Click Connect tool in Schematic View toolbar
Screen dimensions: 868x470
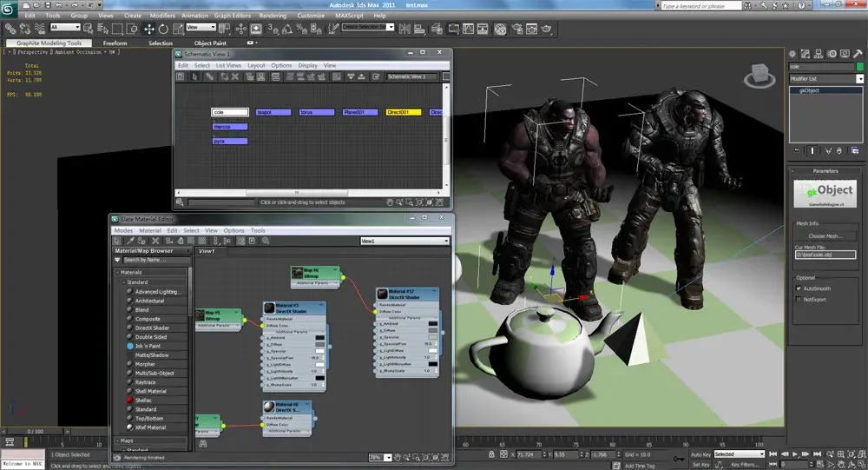pos(209,76)
